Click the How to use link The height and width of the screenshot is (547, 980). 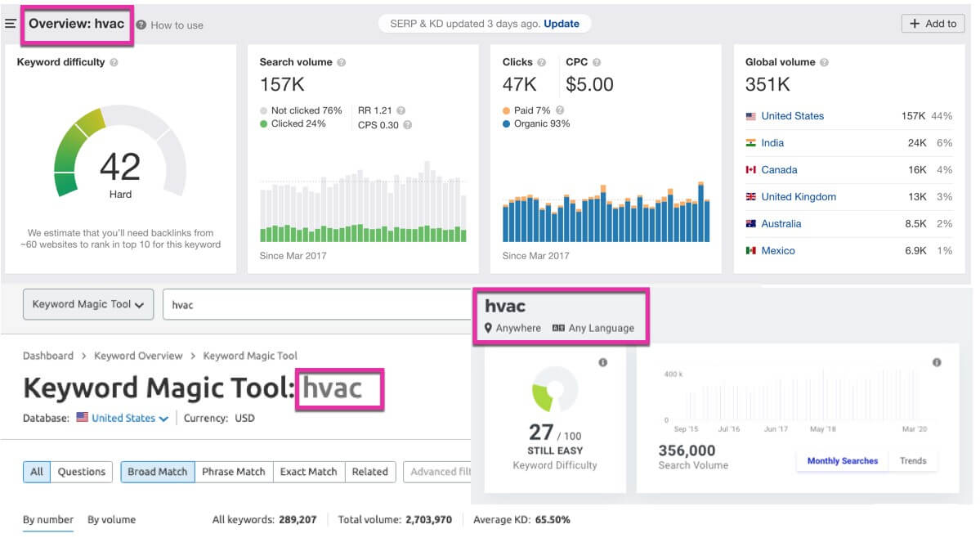177,25
